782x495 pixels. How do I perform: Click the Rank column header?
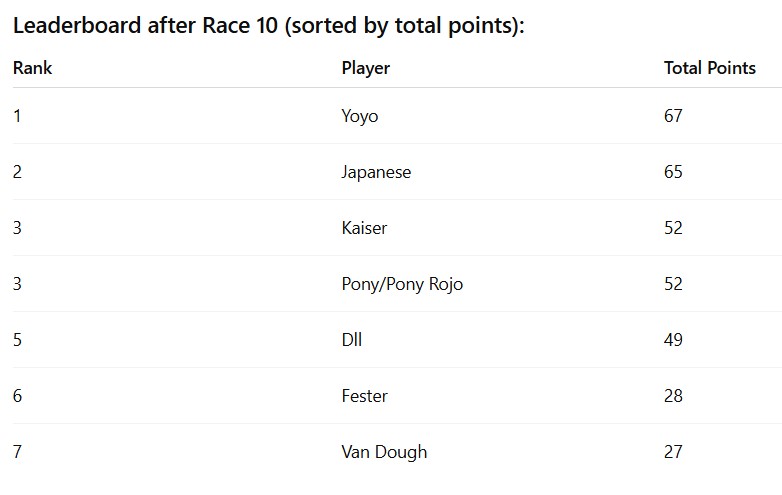(32, 68)
